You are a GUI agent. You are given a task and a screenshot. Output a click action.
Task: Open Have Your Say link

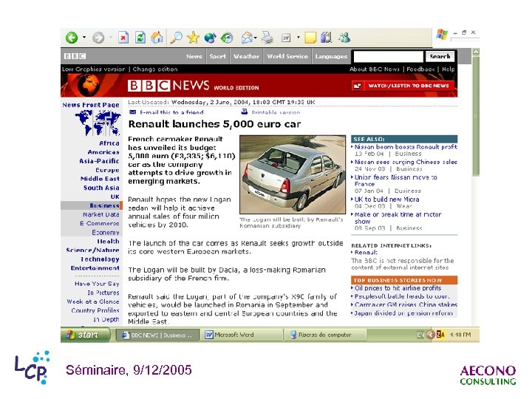[x=97, y=284]
